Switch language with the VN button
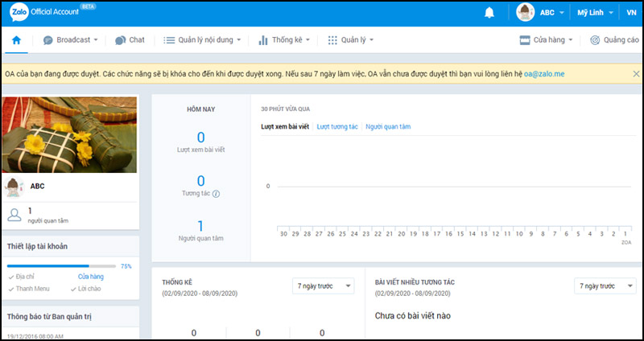The height and width of the screenshot is (341, 644). pyautogui.click(x=631, y=13)
